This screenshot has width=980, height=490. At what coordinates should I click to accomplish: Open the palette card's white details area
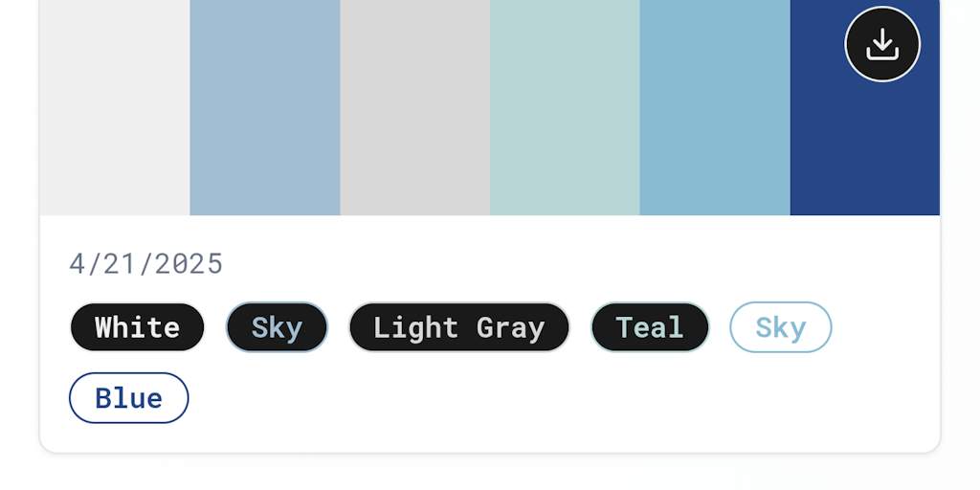tap(489, 334)
